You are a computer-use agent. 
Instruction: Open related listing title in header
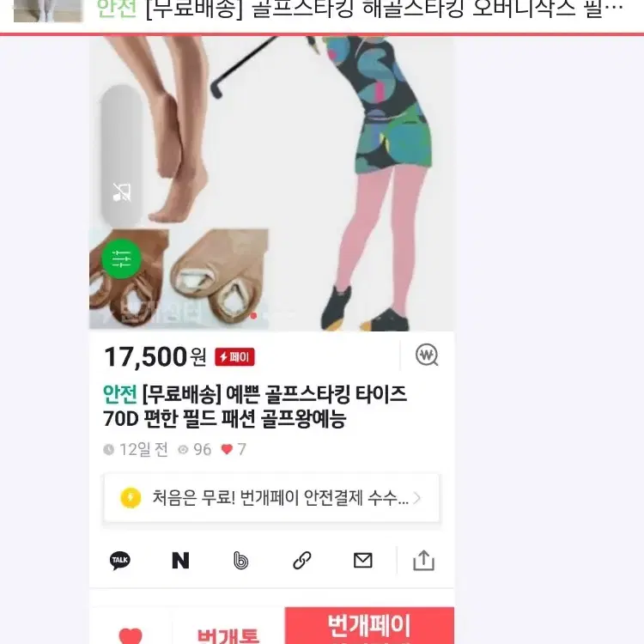tap(360, 9)
